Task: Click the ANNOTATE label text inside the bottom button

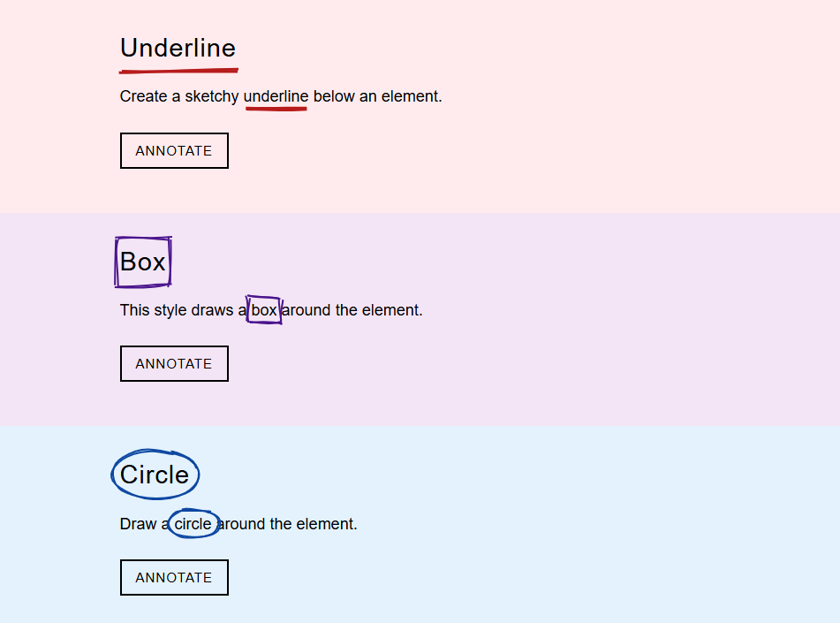Action: 173,577
